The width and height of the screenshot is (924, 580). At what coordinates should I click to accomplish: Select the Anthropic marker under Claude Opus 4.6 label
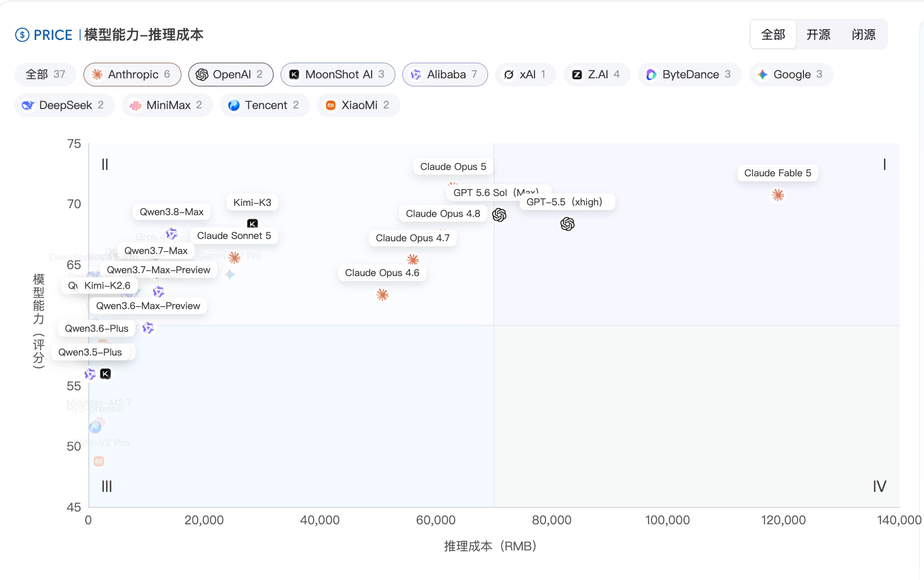[x=383, y=295]
